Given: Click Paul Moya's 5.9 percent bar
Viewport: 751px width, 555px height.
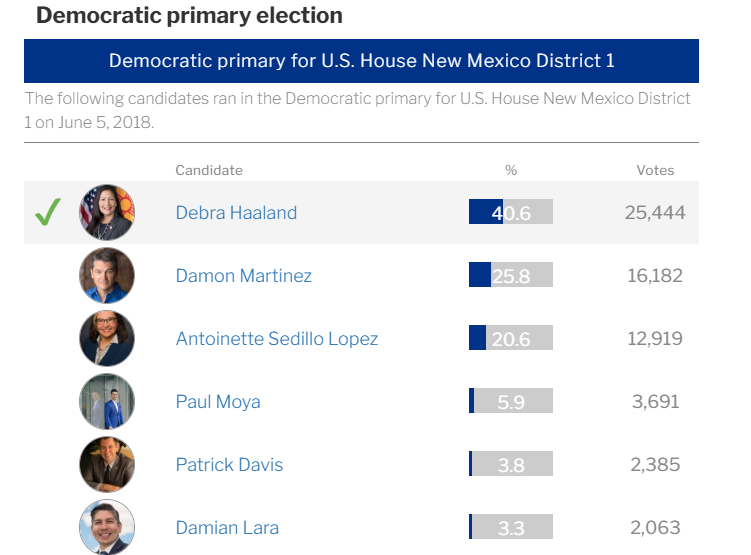Looking at the screenshot, I should (x=510, y=401).
